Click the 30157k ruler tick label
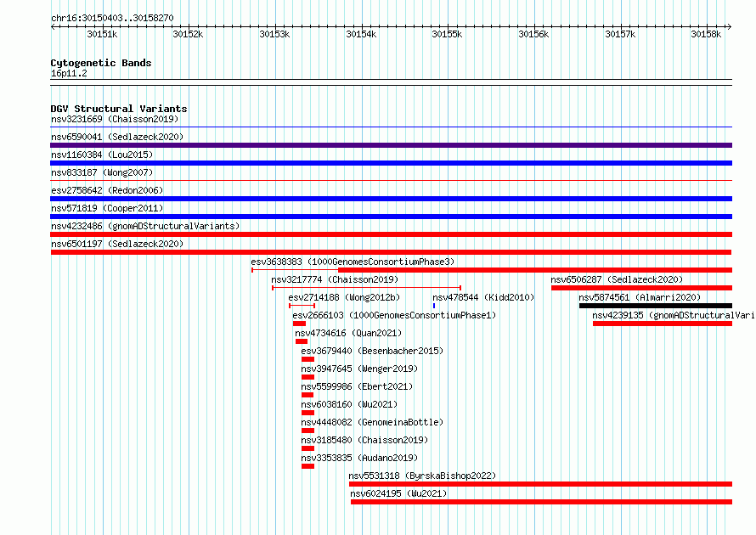This screenshot has height=535, width=756. click(620, 34)
